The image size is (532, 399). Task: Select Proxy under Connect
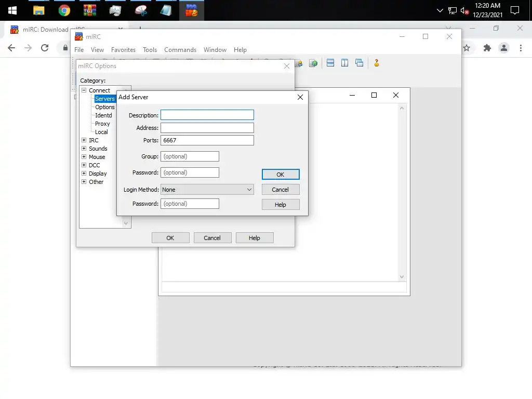click(x=102, y=124)
